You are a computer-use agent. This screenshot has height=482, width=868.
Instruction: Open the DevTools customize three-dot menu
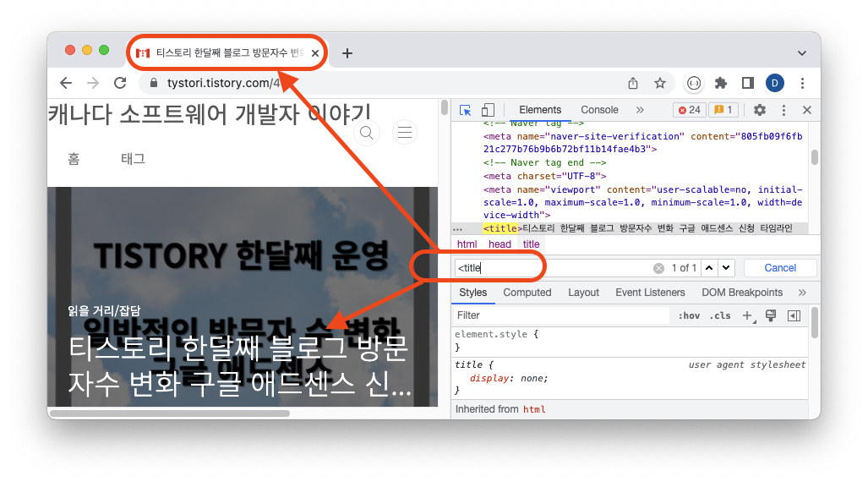[783, 110]
